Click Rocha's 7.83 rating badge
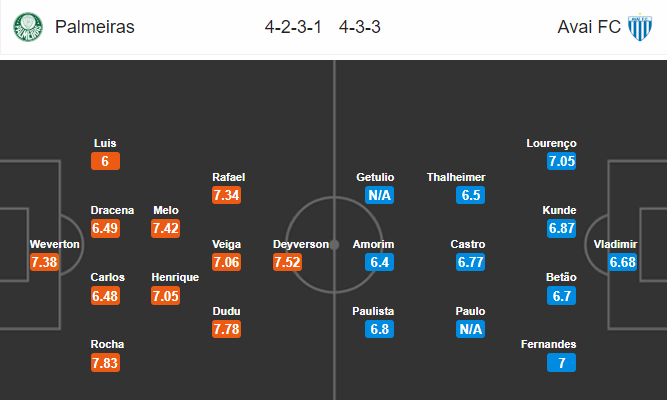 pos(104,362)
